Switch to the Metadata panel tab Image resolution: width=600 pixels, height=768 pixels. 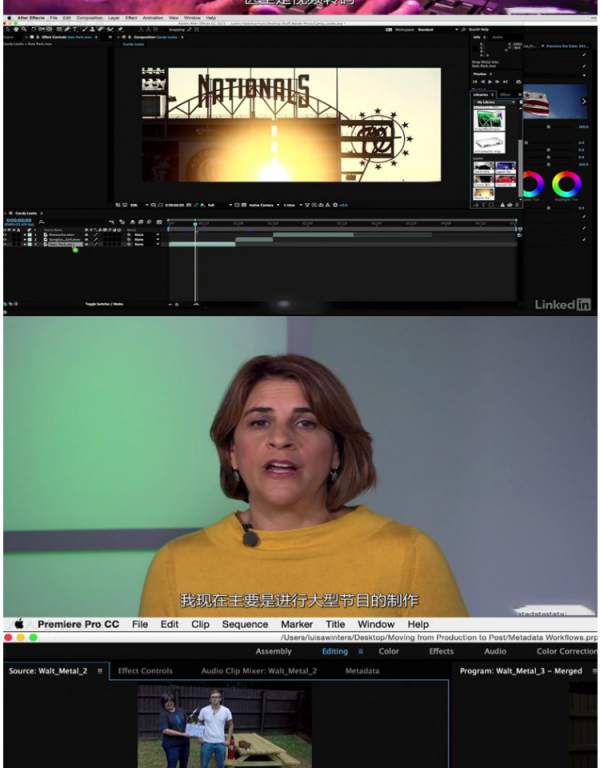click(362, 671)
